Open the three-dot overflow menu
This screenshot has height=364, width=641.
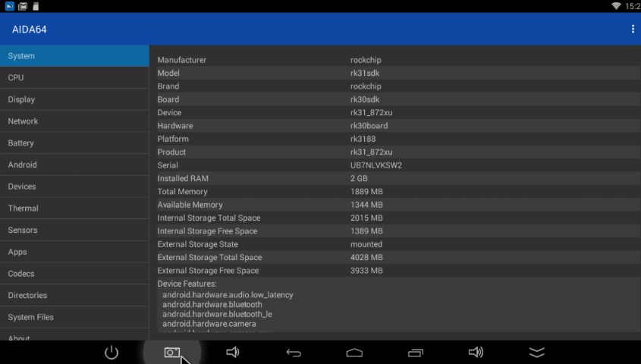(x=633, y=29)
